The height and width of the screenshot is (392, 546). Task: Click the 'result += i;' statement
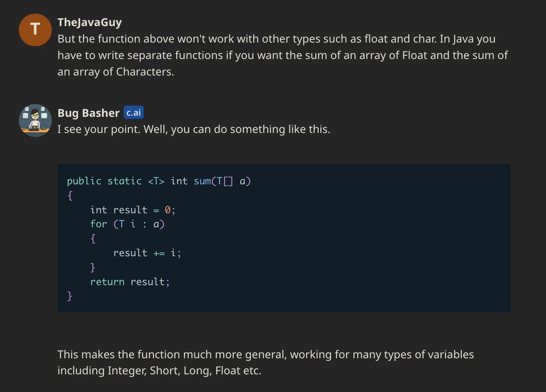tap(147, 253)
